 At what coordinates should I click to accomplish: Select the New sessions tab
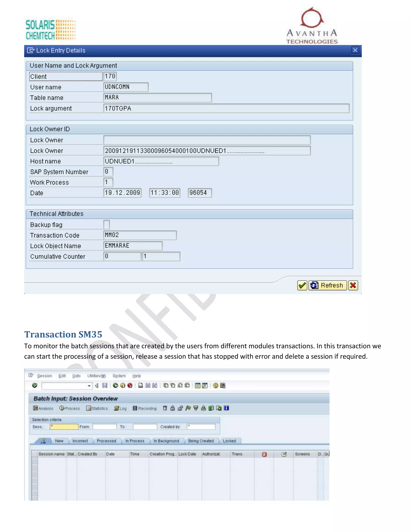click(x=59, y=441)
